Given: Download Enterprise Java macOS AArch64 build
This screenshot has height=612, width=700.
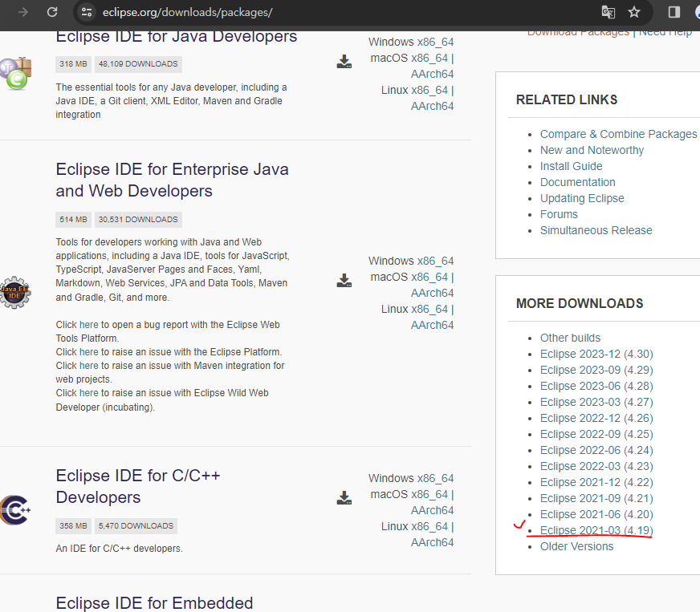Looking at the screenshot, I should pos(432,293).
